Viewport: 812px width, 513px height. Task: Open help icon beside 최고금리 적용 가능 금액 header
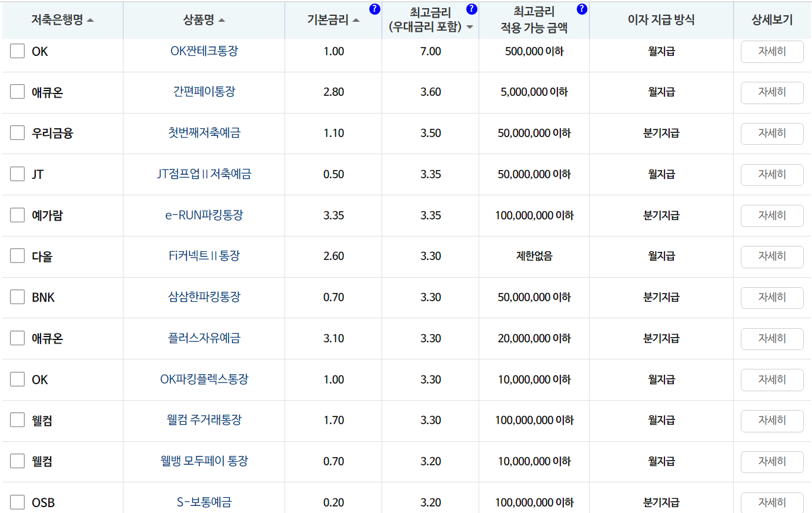[x=582, y=9]
